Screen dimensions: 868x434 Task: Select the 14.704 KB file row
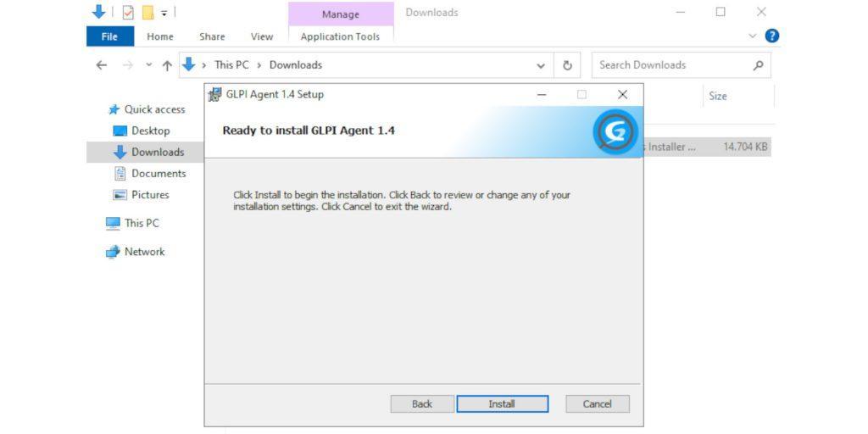[707, 147]
